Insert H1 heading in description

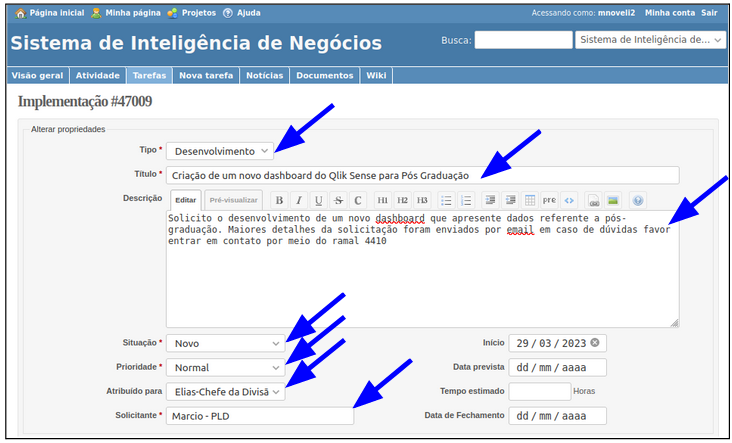pos(383,200)
